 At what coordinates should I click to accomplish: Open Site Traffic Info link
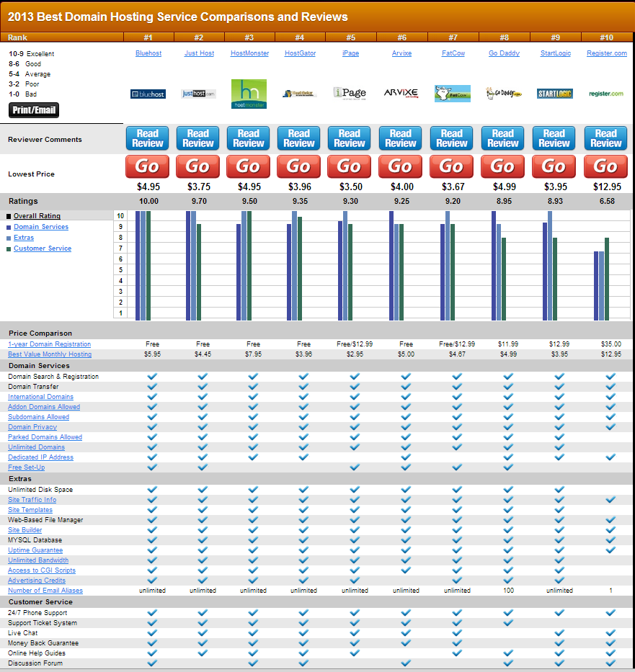pos(32,500)
